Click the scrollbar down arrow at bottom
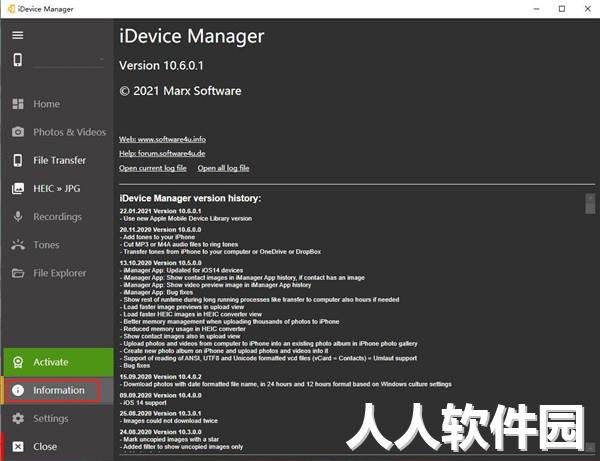The image size is (600, 461). pos(590,447)
